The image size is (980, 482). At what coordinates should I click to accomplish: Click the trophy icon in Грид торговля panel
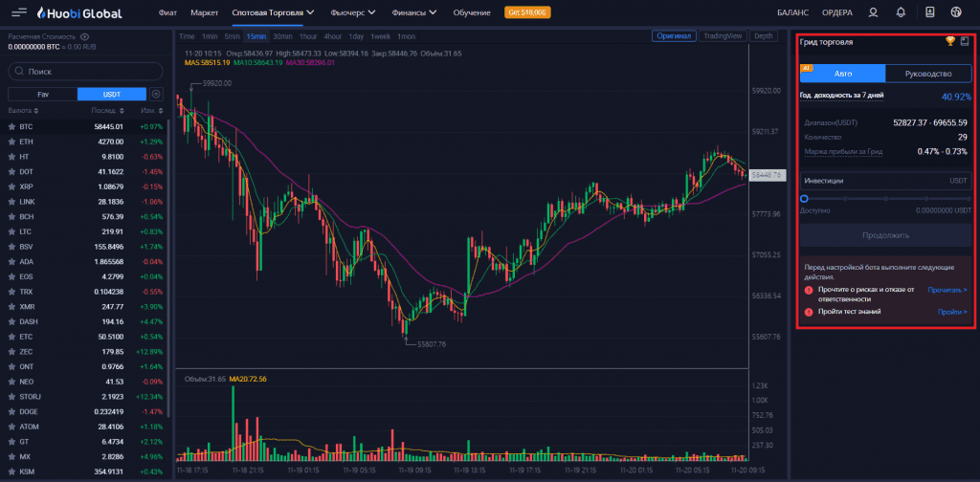pyautogui.click(x=950, y=41)
